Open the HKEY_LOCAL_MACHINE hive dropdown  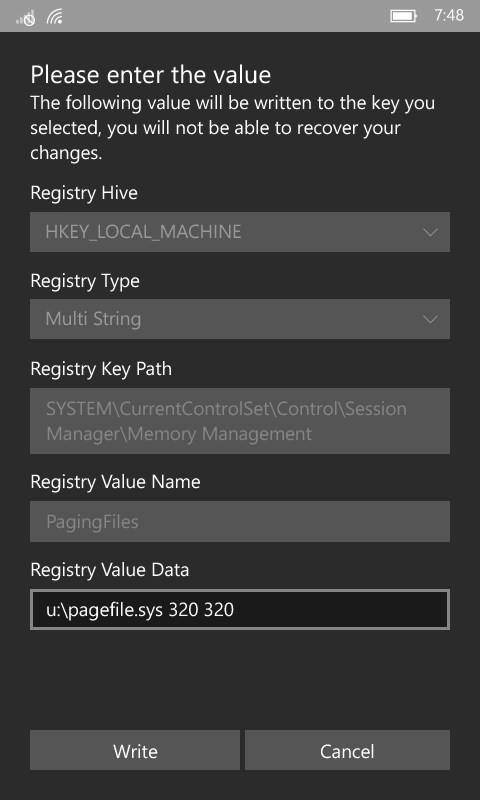[x=240, y=232]
